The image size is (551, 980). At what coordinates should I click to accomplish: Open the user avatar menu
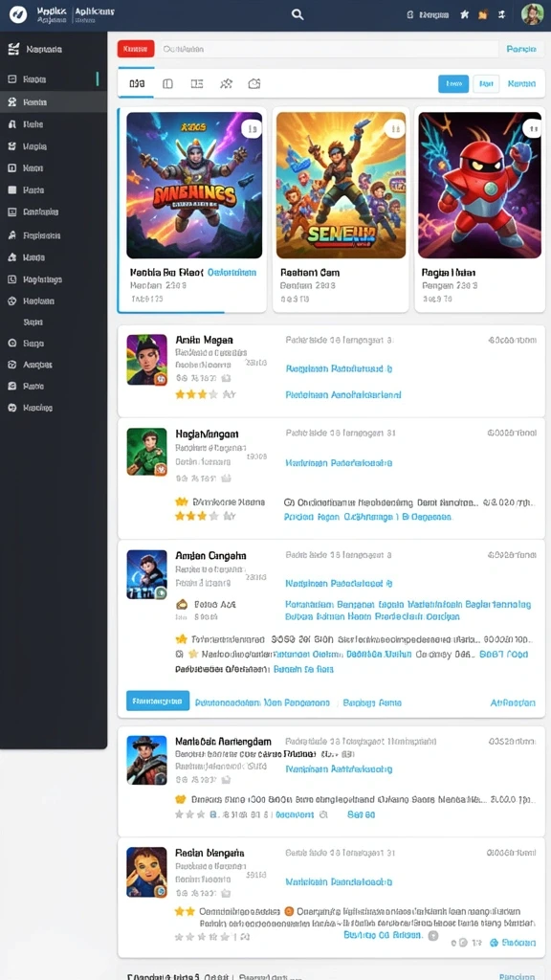[532, 14]
